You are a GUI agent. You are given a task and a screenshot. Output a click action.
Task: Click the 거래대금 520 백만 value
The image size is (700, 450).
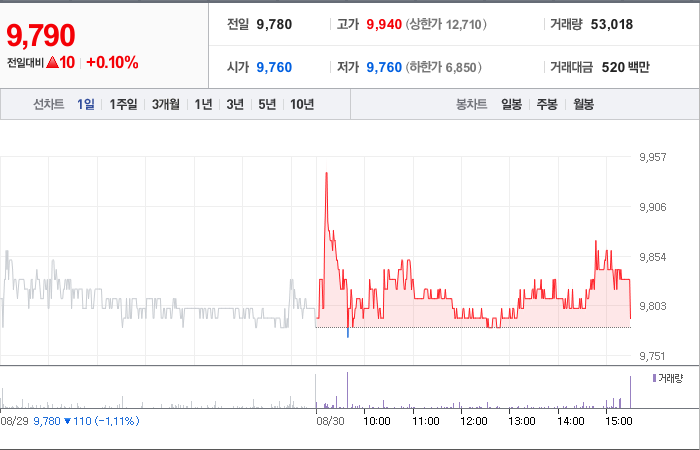click(625, 67)
